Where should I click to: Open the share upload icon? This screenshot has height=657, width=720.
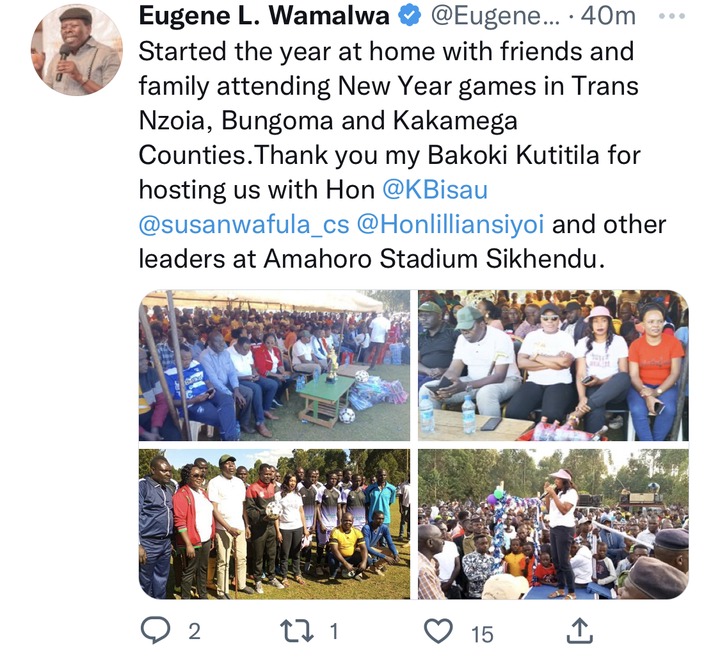pyautogui.click(x=579, y=630)
